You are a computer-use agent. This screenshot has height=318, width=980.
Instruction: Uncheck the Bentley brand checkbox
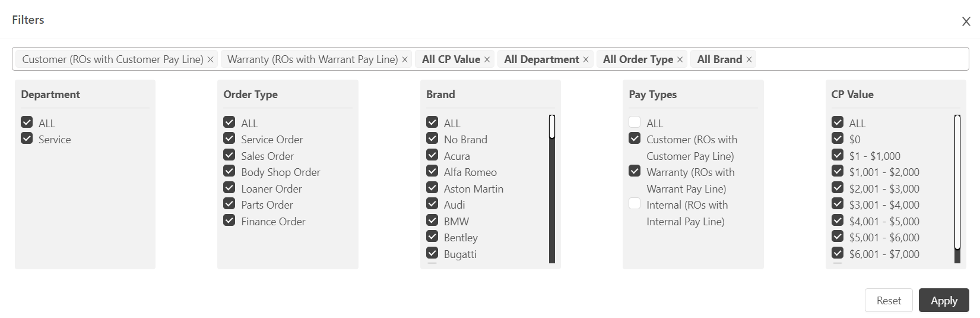[432, 237]
